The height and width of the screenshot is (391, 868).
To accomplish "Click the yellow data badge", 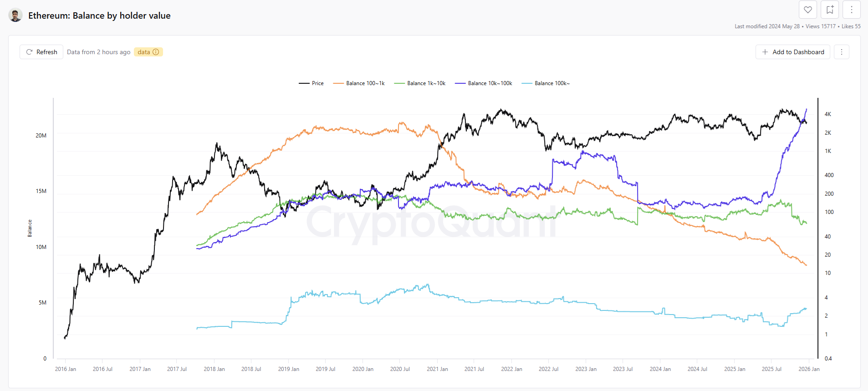I will point(143,52).
